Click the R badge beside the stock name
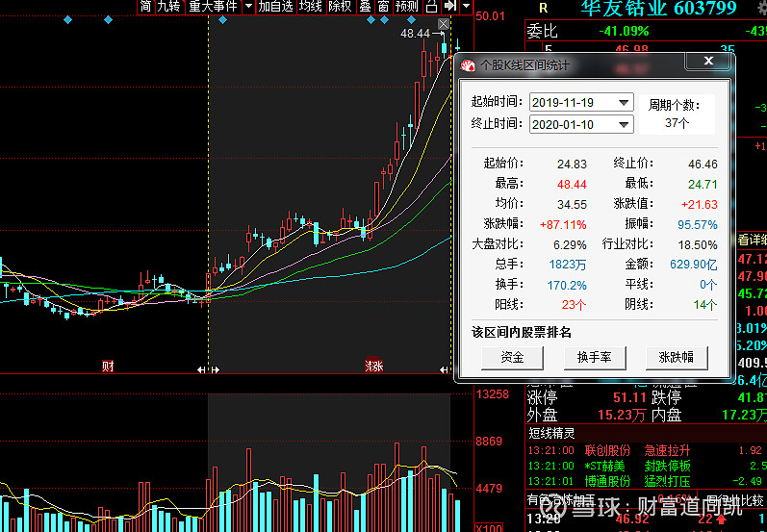Image resolution: width=767 pixels, height=532 pixels. [x=543, y=8]
